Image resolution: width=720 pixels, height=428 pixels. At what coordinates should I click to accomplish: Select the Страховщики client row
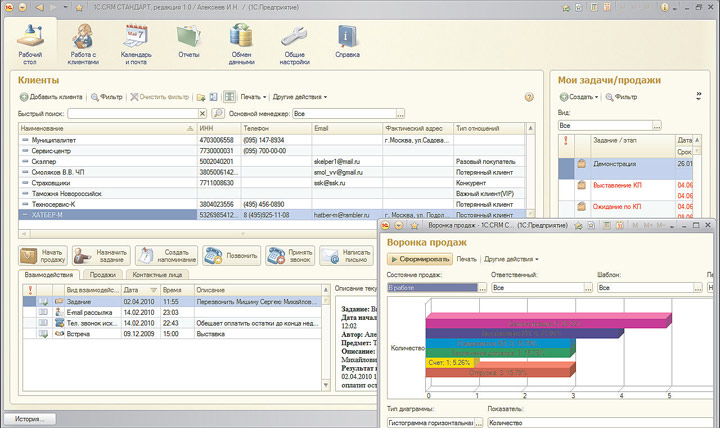[x=272, y=183]
